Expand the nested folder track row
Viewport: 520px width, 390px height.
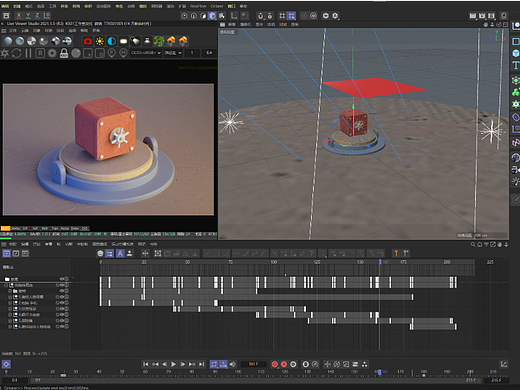[10, 291]
